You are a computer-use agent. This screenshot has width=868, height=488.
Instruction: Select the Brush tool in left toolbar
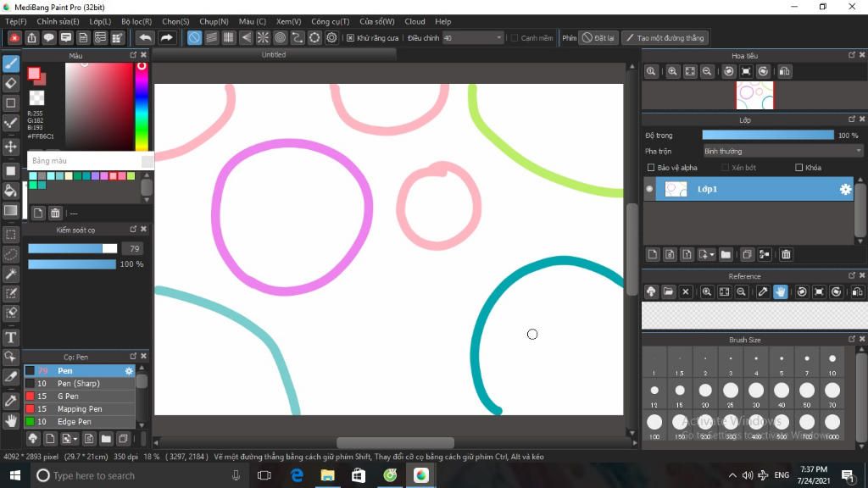click(10, 64)
